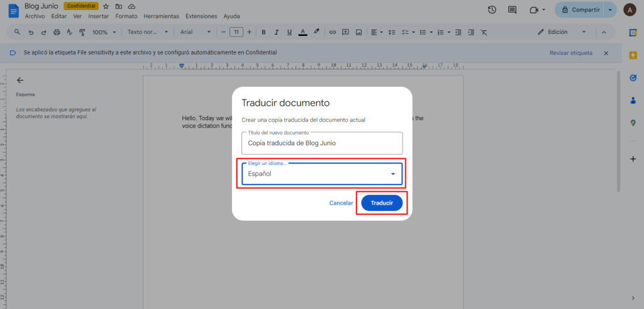
Task: Decrease font size with minus
Action: (x=223, y=32)
